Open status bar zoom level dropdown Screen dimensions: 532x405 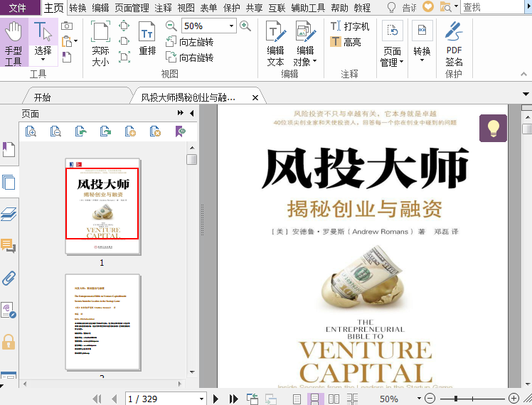point(419,399)
